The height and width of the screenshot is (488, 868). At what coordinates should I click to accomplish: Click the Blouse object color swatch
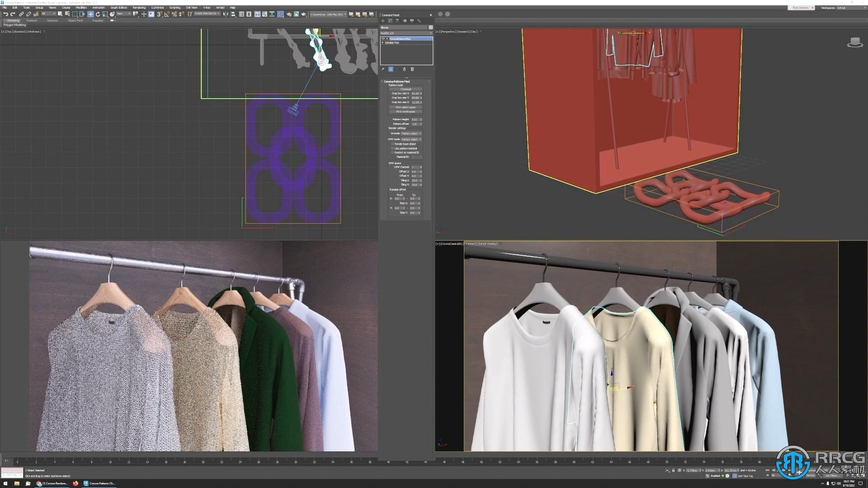(x=431, y=28)
